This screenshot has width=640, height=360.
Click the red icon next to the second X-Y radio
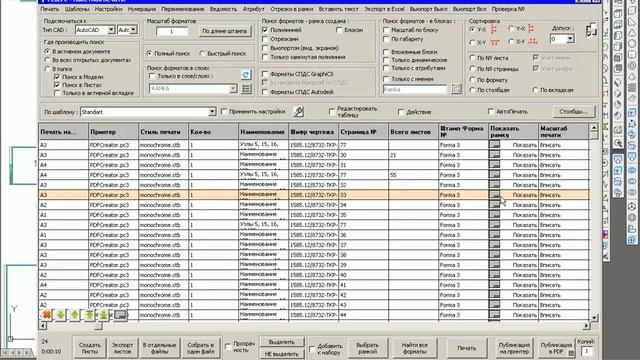click(x=532, y=42)
